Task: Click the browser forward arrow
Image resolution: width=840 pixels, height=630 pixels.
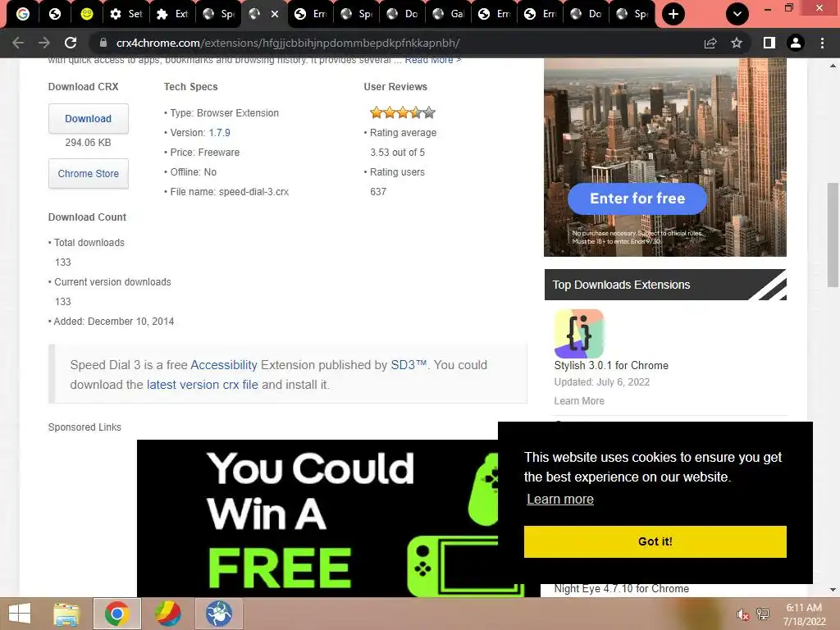Action: [x=44, y=43]
